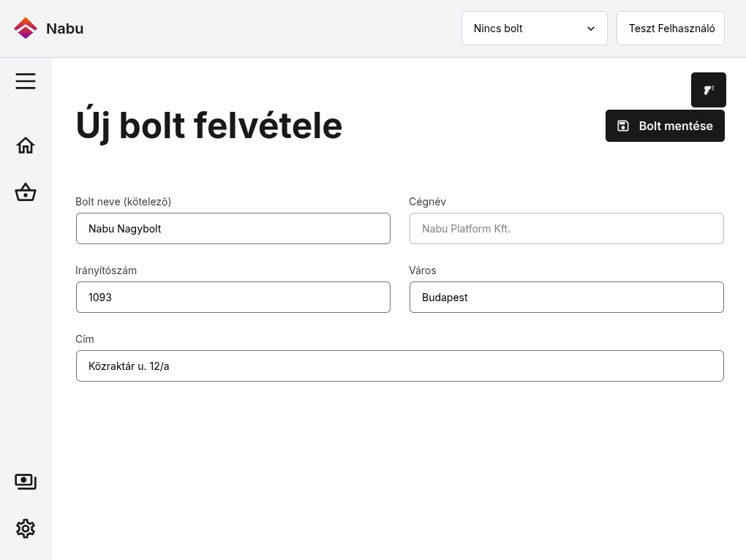The width and height of the screenshot is (746, 560).
Task: Go to home via house icon
Action: (x=25, y=145)
